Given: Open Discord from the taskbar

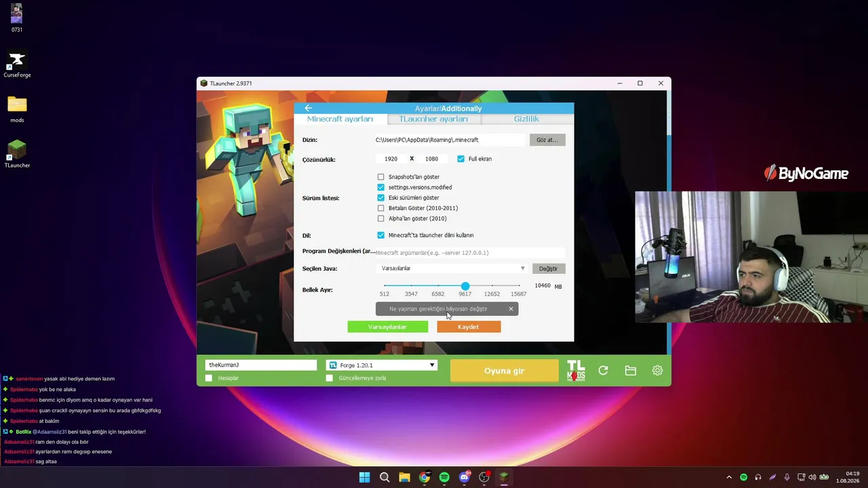Looking at the screenshot, I should (x=465, y=477).
